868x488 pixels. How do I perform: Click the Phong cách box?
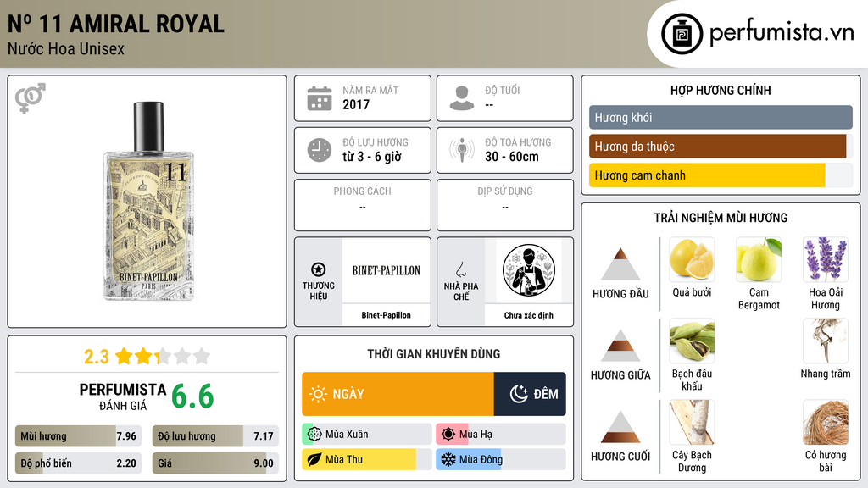pos(363,205)
